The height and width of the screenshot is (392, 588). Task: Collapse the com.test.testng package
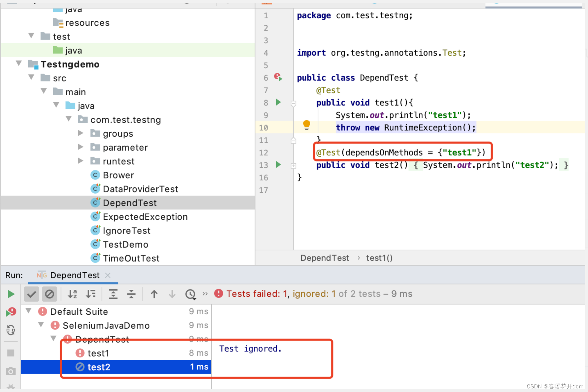69,119
